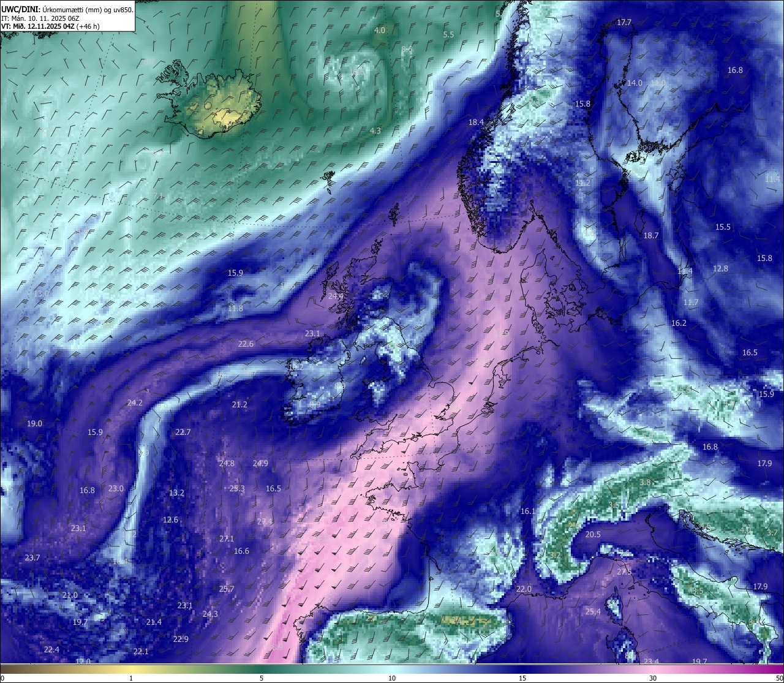784x683 pixels.
Task: Click the '24.9' value label
Action: [x=260, y=464]
